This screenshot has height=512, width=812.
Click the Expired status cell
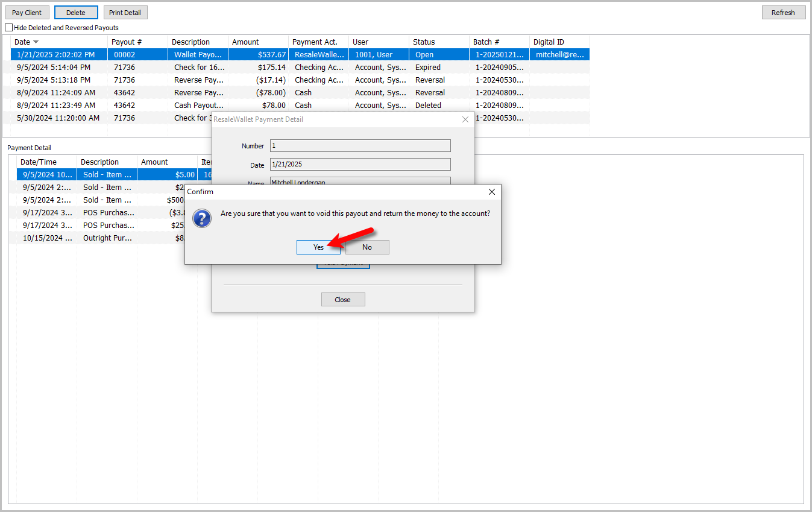point(439,68)
